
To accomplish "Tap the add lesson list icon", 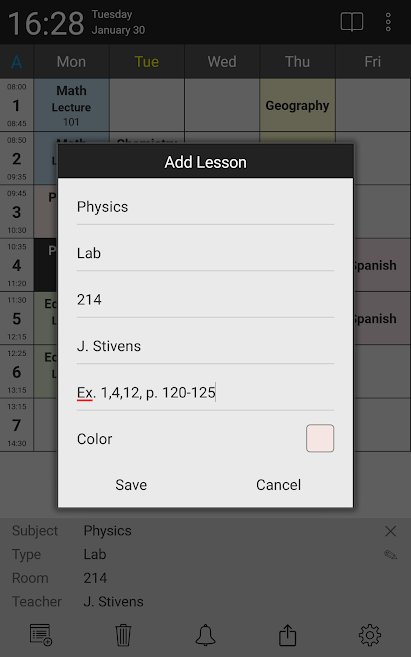I will (41, 634).
